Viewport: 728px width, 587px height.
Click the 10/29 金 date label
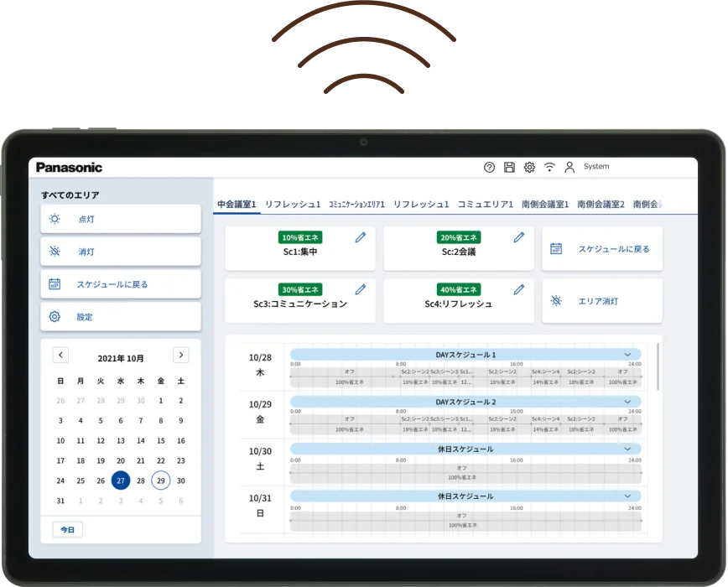click(260, 412)
